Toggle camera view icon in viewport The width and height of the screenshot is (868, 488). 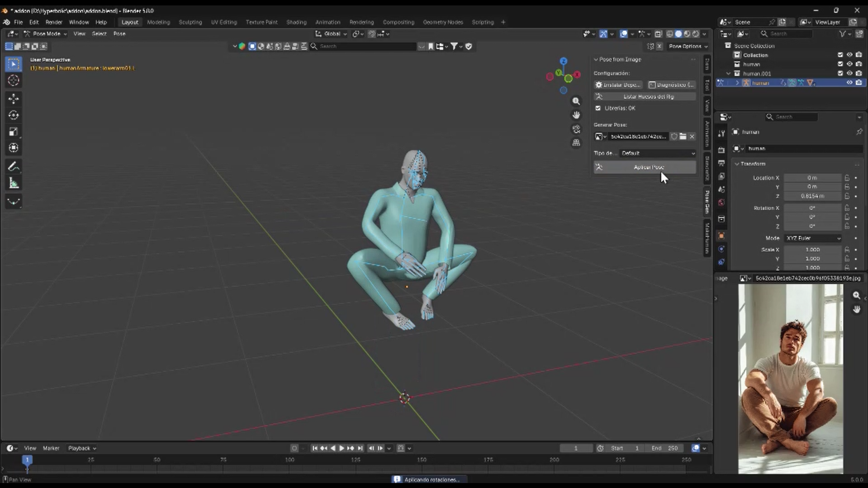pos(576,129)
